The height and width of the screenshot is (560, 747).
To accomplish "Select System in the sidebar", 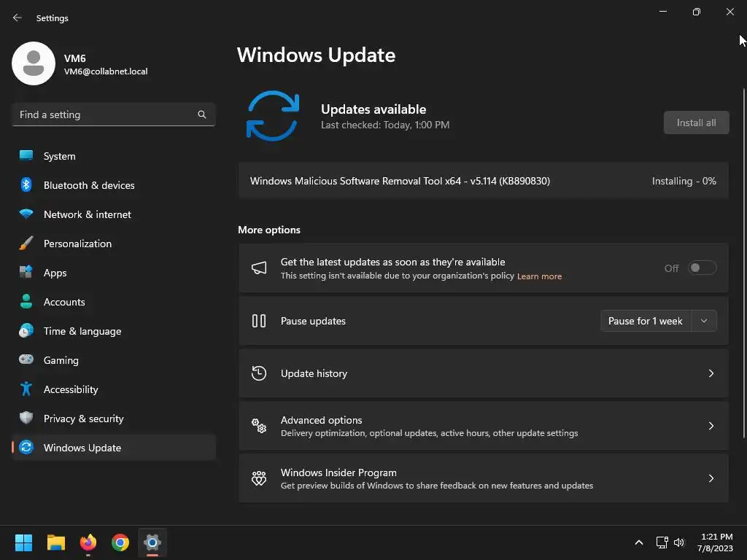I will pyautogui.click(x=114, y=156).
